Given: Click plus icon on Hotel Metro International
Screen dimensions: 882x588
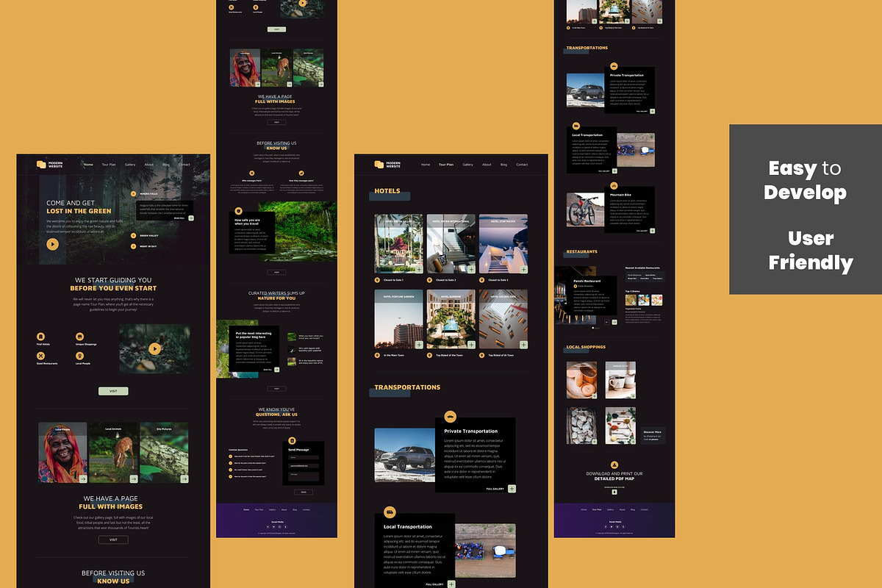Looking at the screenshot, I should [471, 270].
